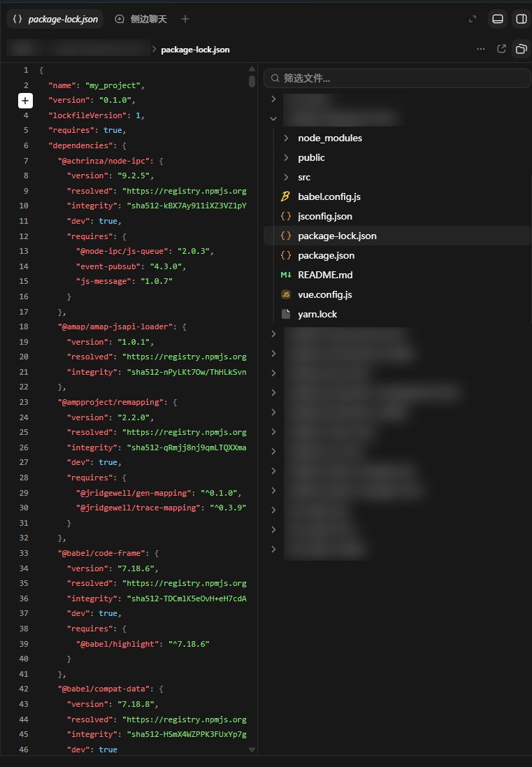Click line number 46 in gutter
This screenshot has height=767, width=532.
(x=24, y=750)
